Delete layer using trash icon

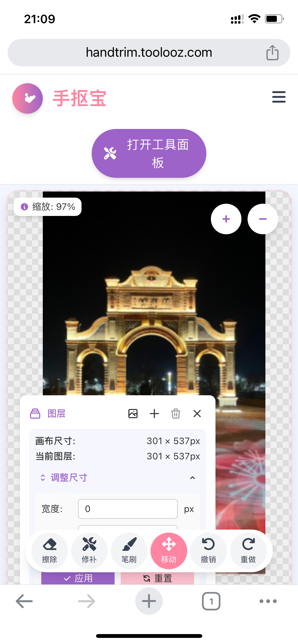pos(176,414)
